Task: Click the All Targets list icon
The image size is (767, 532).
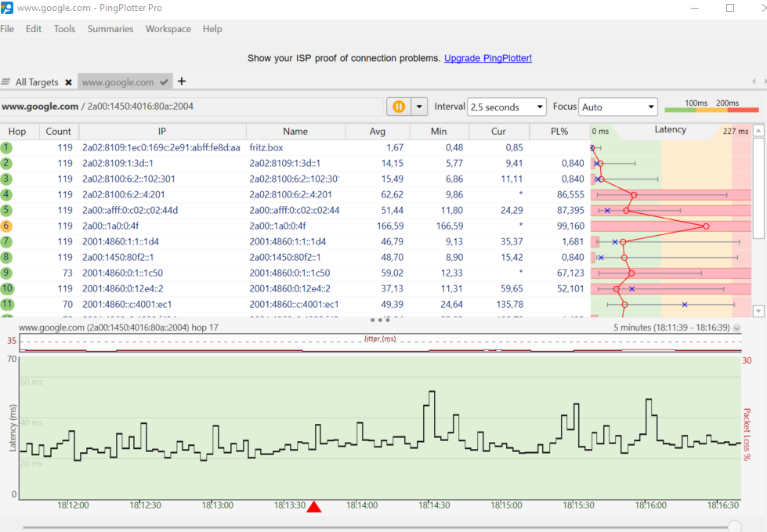Action: [x=6, y=82]
